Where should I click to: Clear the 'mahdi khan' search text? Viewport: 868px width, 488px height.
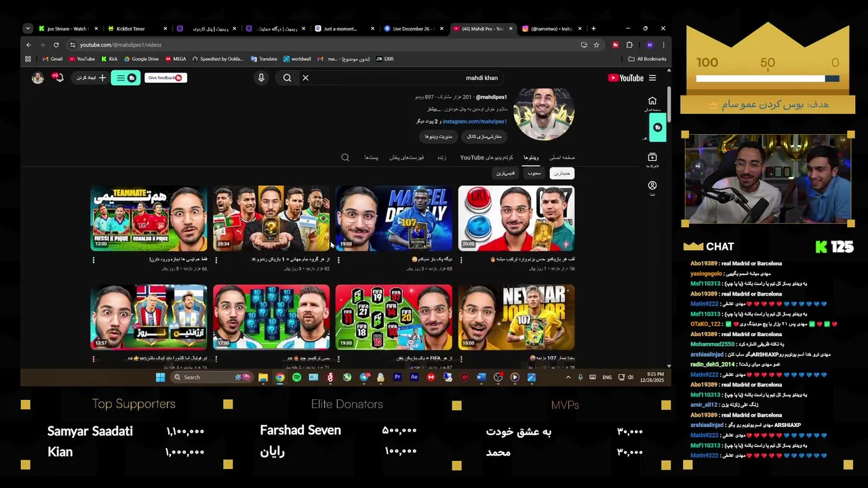[x=305, y=78]
